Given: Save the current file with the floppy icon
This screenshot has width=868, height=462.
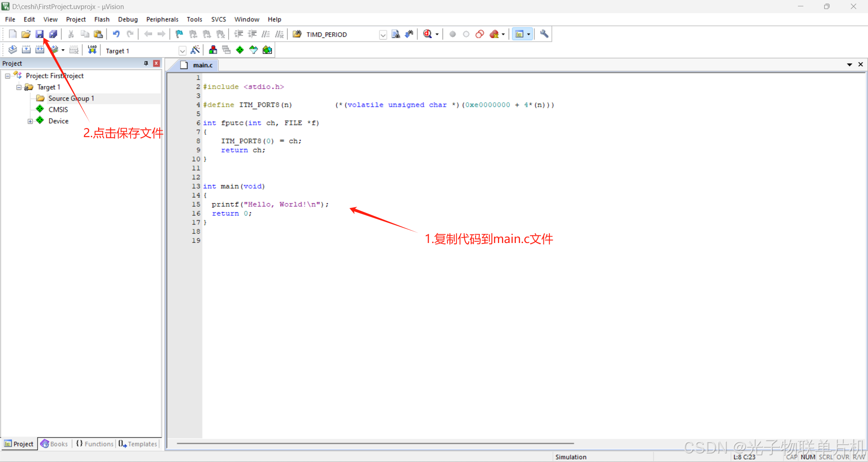Looking at the screenshot, I should coord(40,34).
